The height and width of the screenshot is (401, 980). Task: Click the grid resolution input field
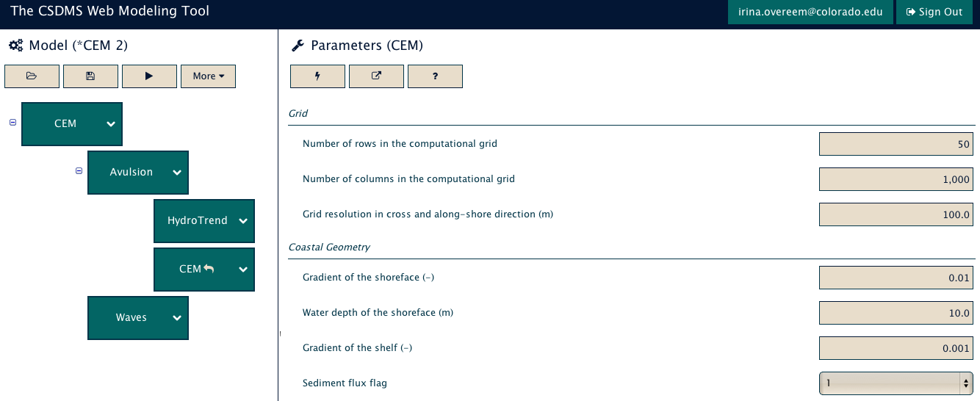tap(896, 214)
